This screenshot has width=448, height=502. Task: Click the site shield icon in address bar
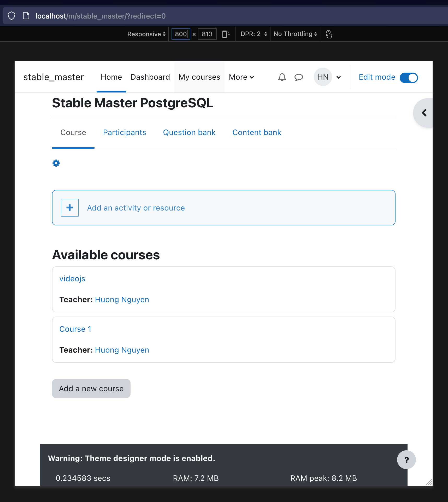[11, 16]
